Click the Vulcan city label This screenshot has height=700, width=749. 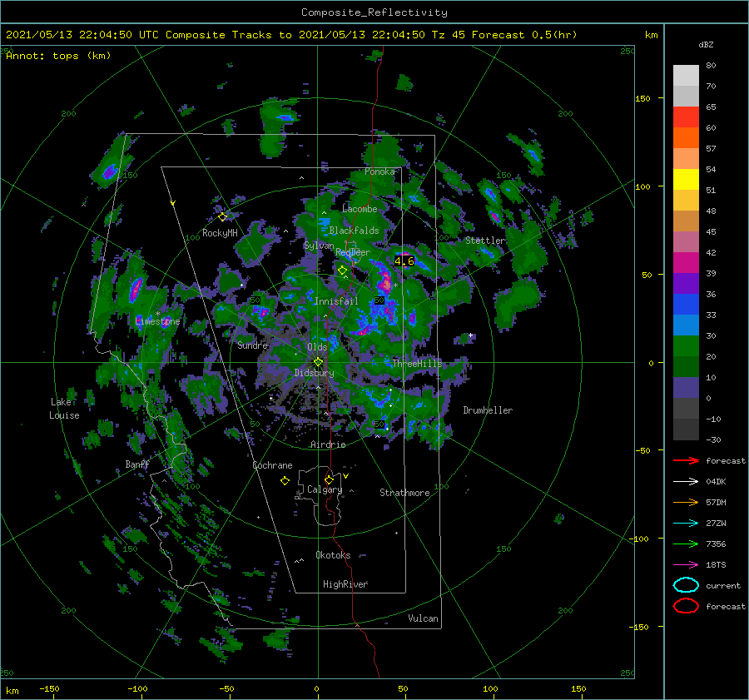423,618
